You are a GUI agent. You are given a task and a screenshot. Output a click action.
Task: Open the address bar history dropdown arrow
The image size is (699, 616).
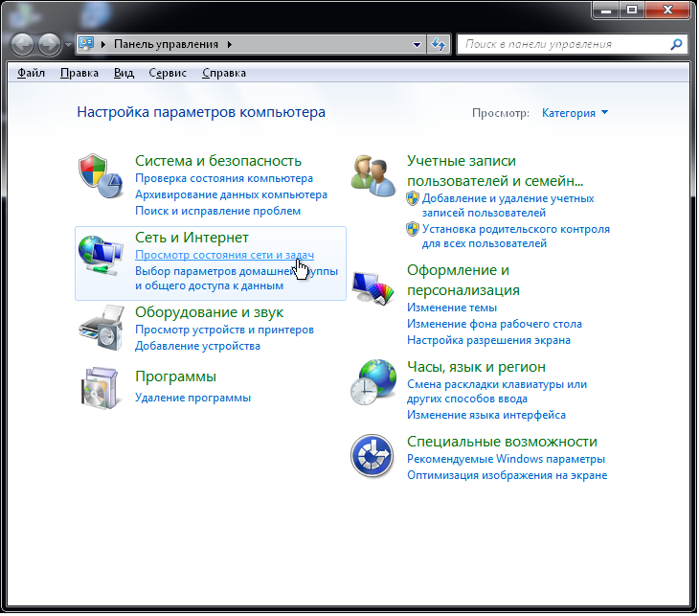(x=417, y=44)
